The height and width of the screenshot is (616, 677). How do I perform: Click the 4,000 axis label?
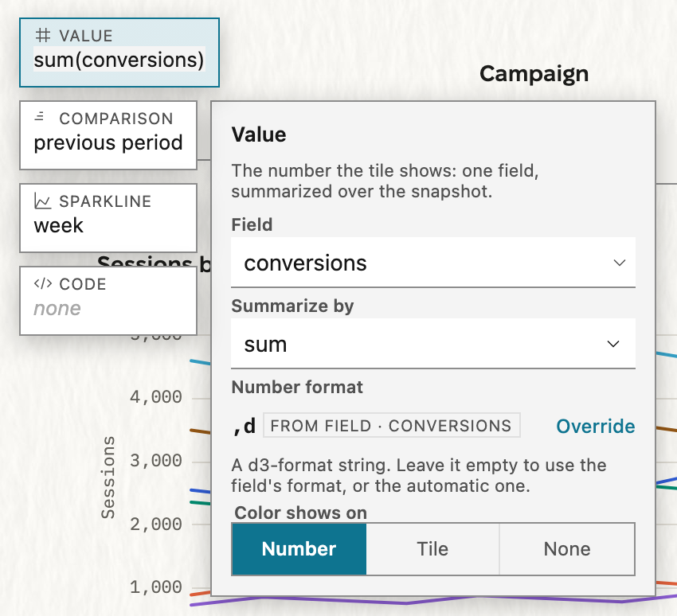coord(156,397)
